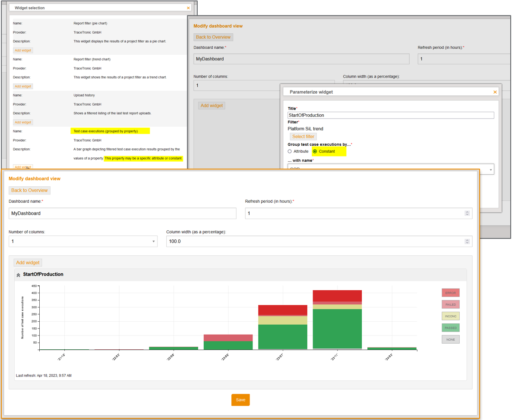
Task: Click the PASSED legend color swatch
Action: pyautogui.click(x=450, y=328)
